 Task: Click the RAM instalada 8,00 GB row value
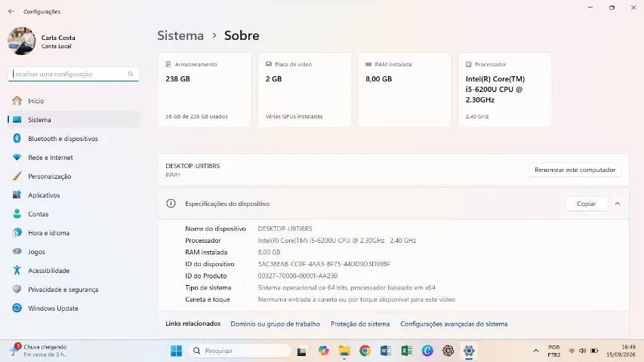(x=269, y=253)
